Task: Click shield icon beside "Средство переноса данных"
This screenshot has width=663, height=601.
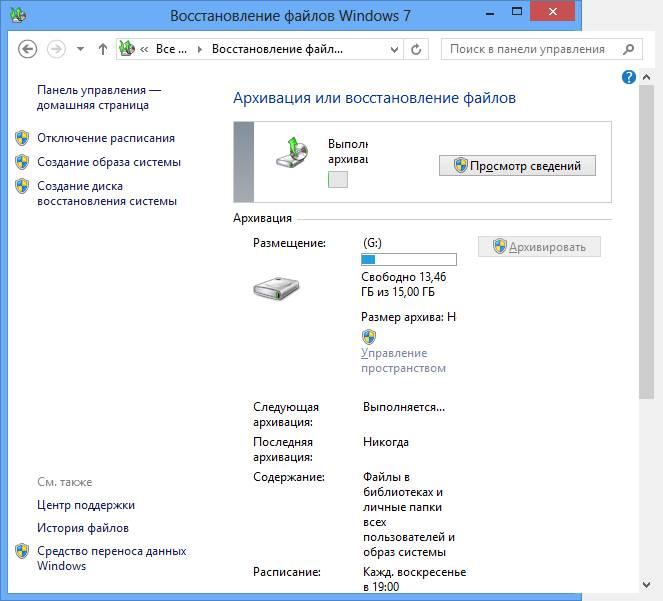Action: click(22, 551)
